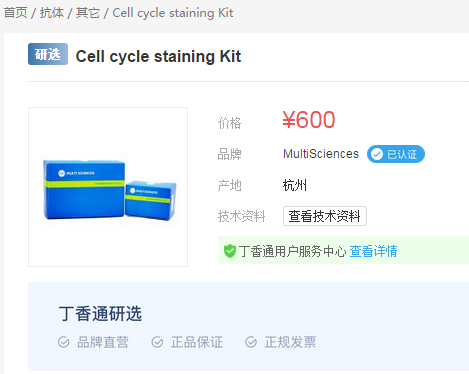
Task: Click the checkmark icon next to 正品保证
Action: click(x=157, y=342)
